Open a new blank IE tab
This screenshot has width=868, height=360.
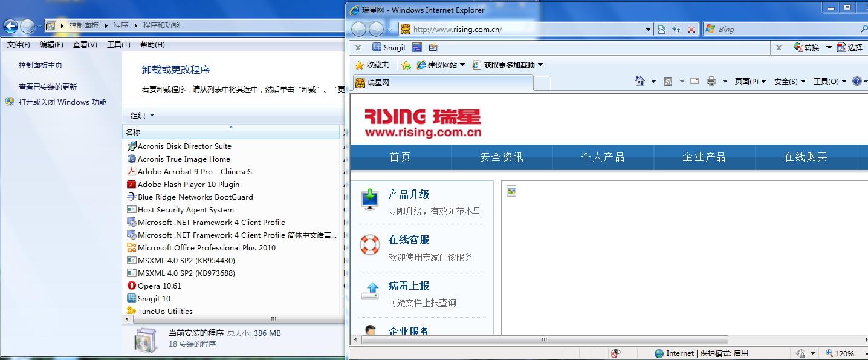[x=542, y=83]
